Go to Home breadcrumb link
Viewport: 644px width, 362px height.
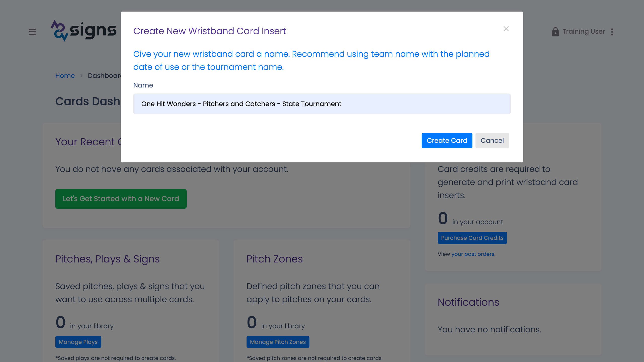[x=65, y=76]
